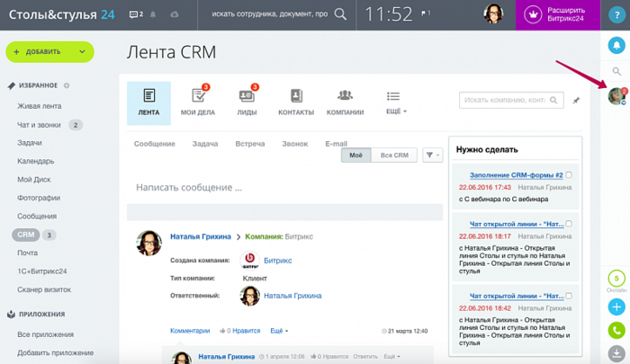Screen dimensions: 630x364
Task: Open the chat messages counter icon in header
Action: tap(136, 14)
